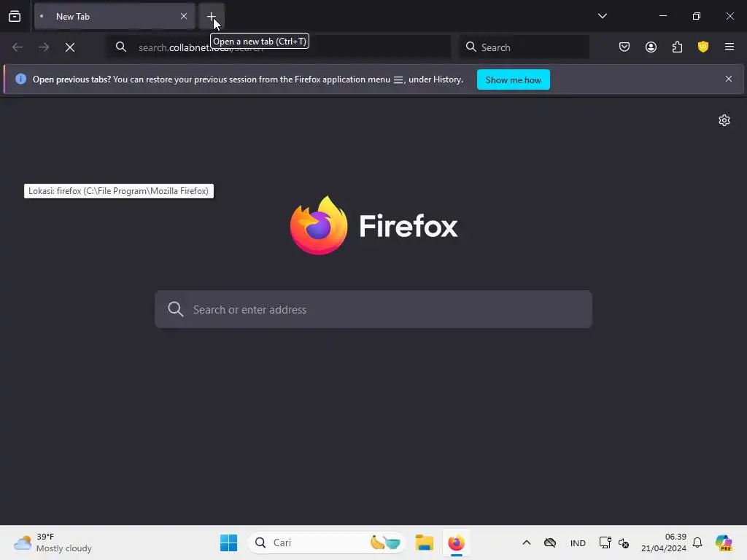Click the Firefox taskbar icon
The width and height of the screenshot is (747, 560).
point(457,542)
